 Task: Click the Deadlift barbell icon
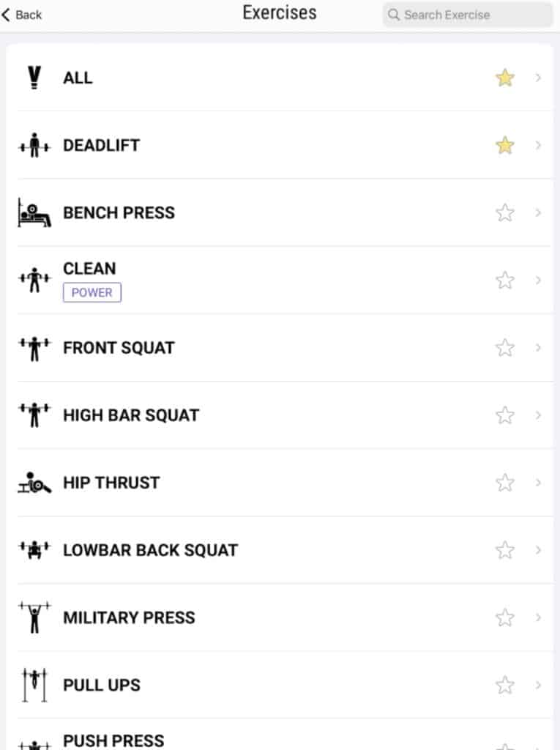point(34,146)
